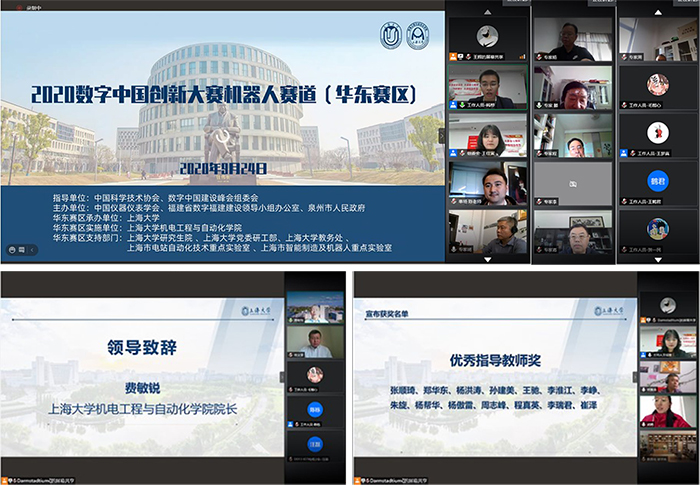
Task: Click the blue '注册' avatar in bottom-left sidebar
Action: pyautogui.click(x=314, y=442)
